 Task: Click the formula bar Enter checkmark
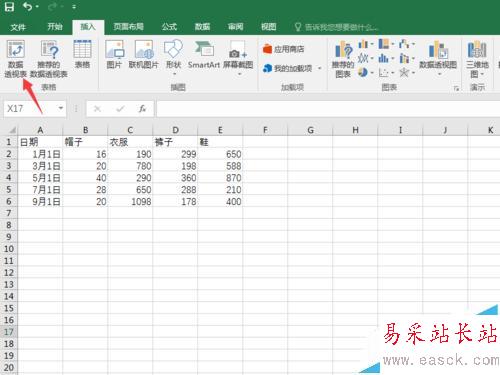pyautogui.click(x=120, y=109)
